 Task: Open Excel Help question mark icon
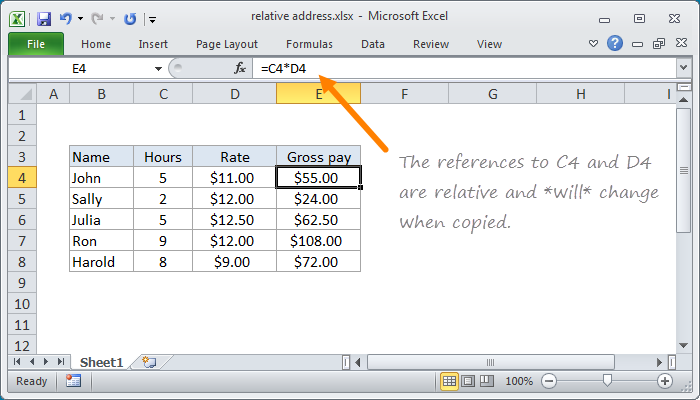[615, 44]
